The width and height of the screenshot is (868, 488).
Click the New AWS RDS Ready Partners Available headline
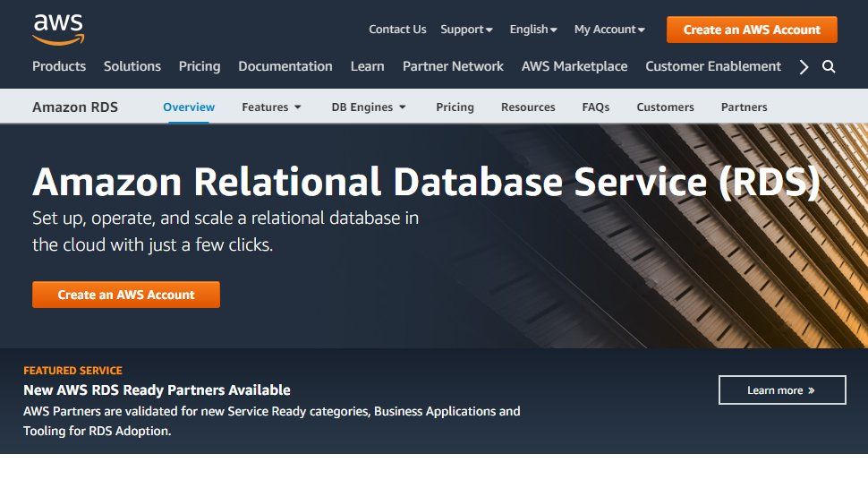point(157,390)
